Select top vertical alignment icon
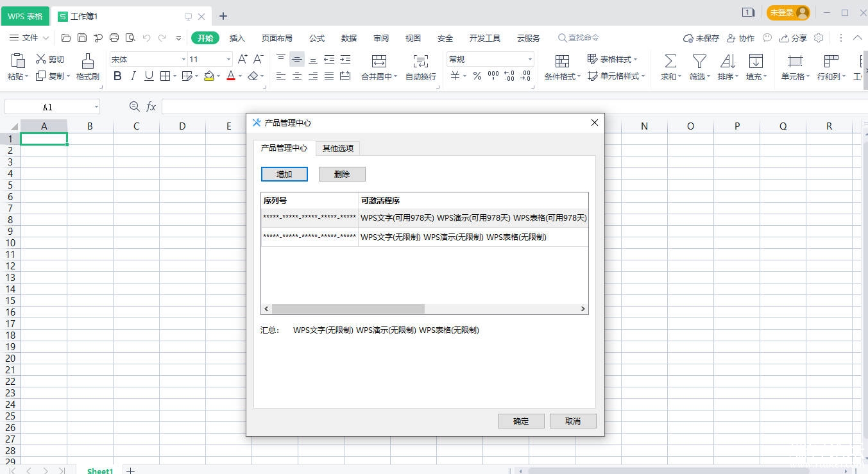Image resolution: width=868 pixels, height=474 pixels. coord(281,59)
